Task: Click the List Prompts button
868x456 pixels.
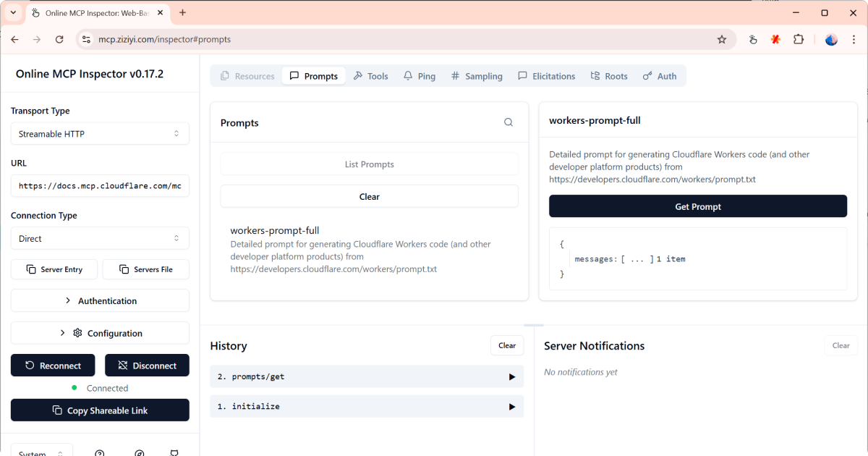Action: 370,164
